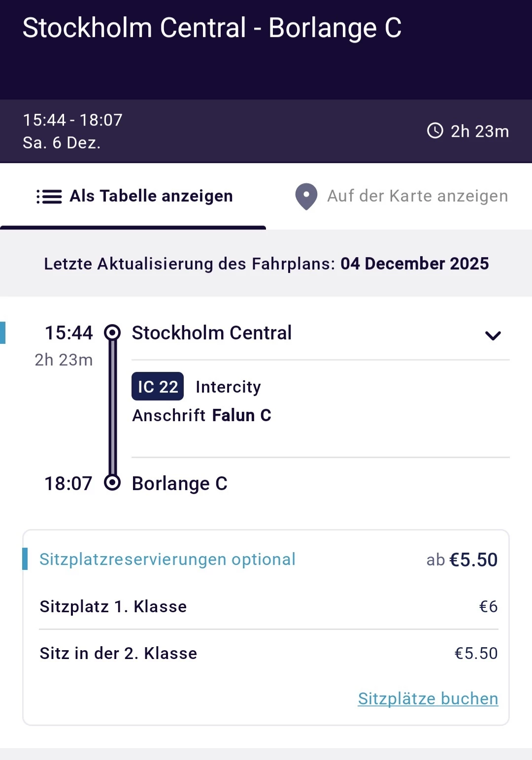
Task: Click the Stockholm Central station name
Action: [x=212, y=333]
